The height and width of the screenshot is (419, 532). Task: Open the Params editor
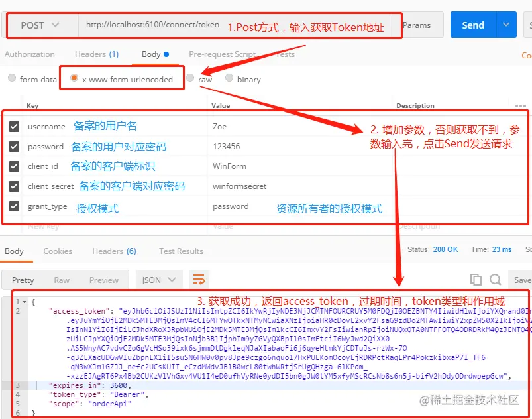click(417, 25)
